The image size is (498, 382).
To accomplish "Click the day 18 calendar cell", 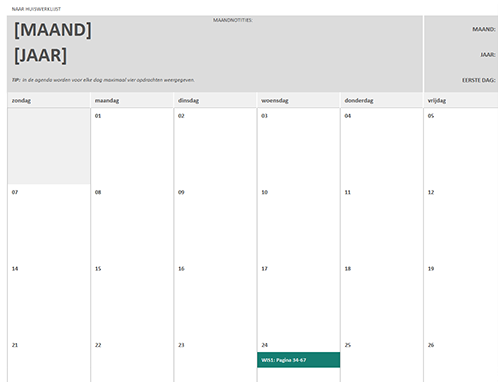I will (x=382, y=299).
